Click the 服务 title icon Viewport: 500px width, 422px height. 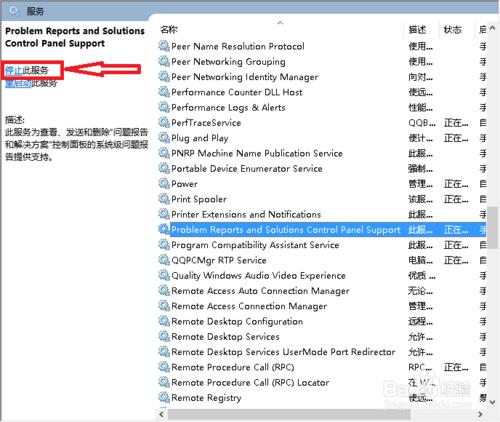coord(14,11)
